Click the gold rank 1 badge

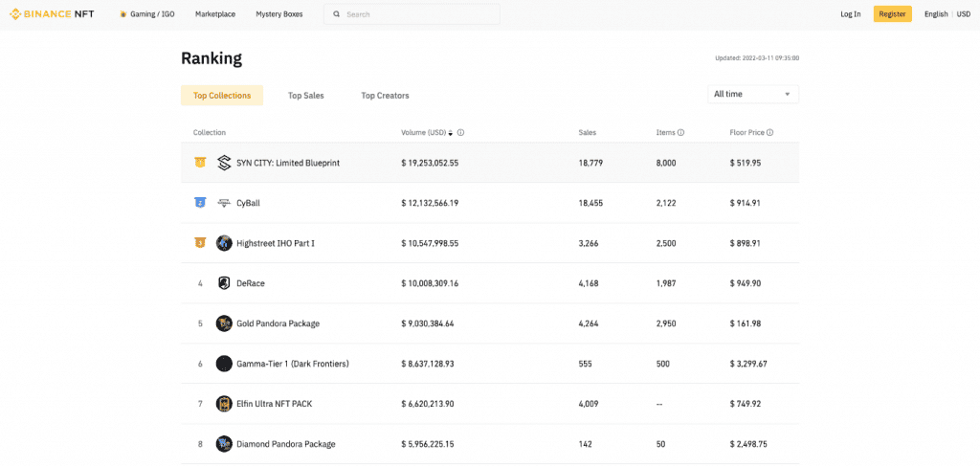coord(199,163)
